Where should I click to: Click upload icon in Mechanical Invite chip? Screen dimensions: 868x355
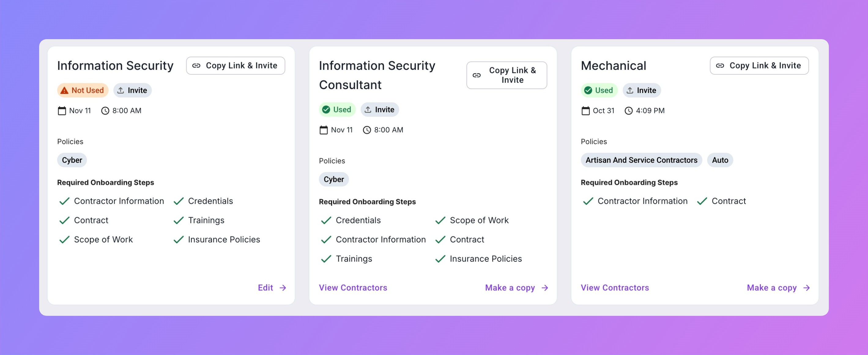coord(629,90)
